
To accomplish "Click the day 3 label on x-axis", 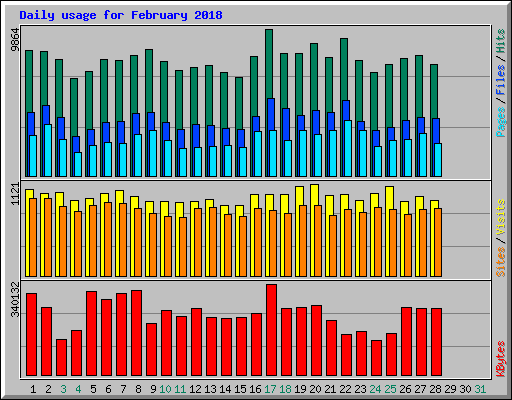I will click(63, 389).
